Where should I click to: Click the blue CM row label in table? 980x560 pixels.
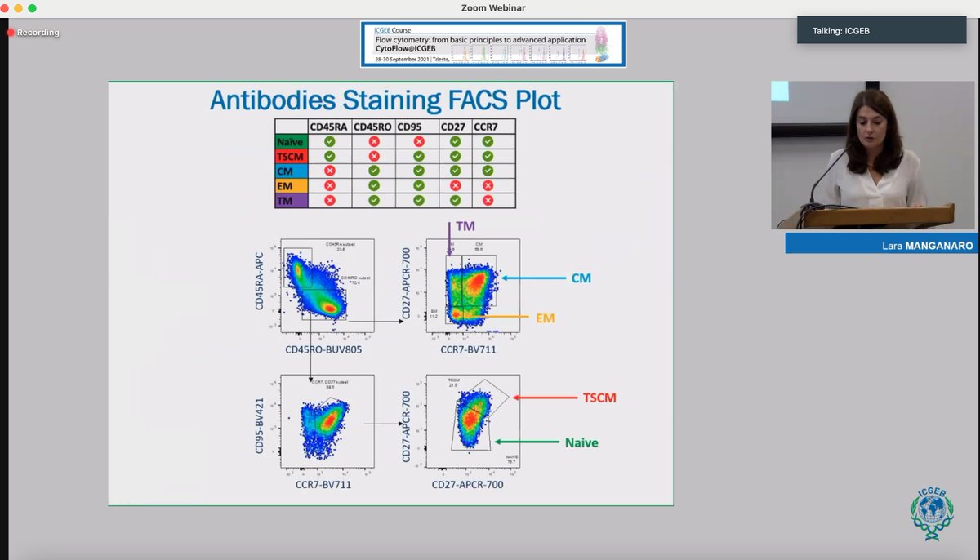(292, 171)
